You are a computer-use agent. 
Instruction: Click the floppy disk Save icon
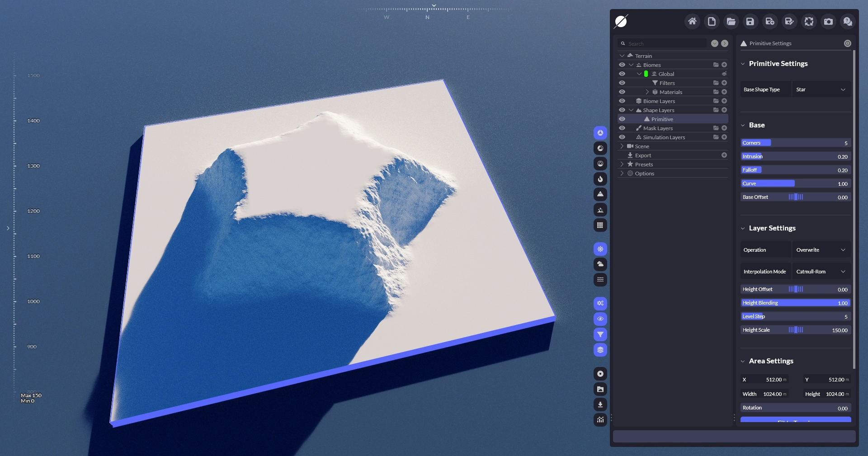click(750, 21)
